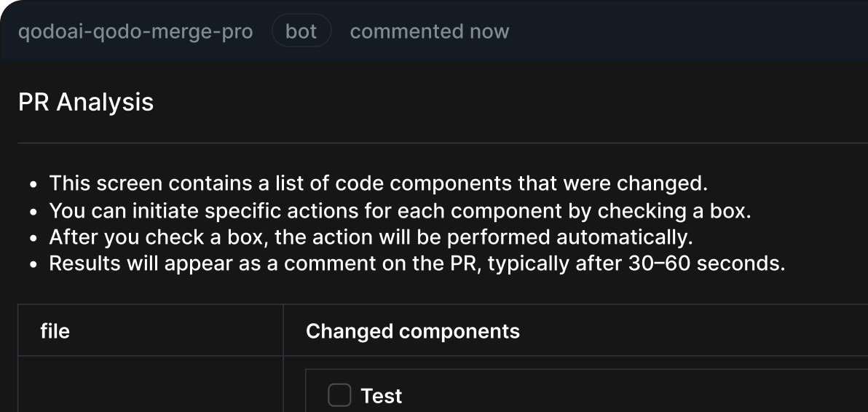Click the comment header bar background
This screenshot has height=412, width=868.
(x=687, y=31)
